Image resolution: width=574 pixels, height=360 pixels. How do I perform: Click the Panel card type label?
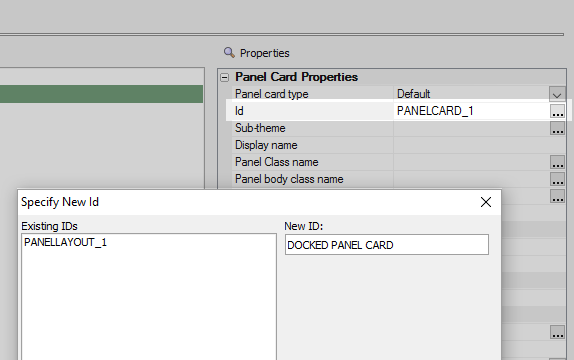(x=272, y=94)
